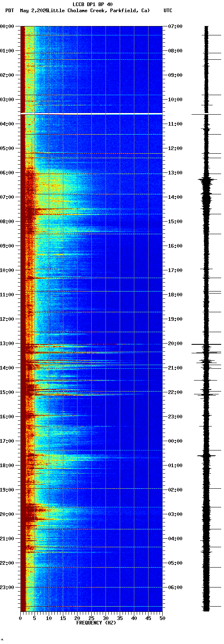Click the '11:00' label on PDT axis
224x644 pixels.
click(7, 295)
